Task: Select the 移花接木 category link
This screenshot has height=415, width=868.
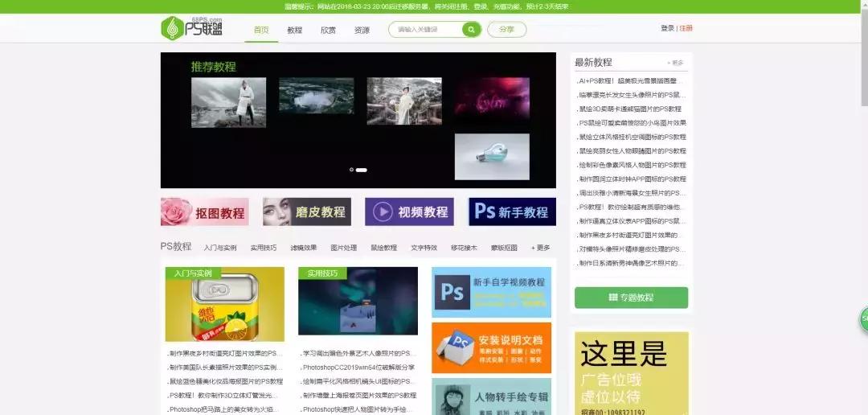Action: tap(464, 248)
